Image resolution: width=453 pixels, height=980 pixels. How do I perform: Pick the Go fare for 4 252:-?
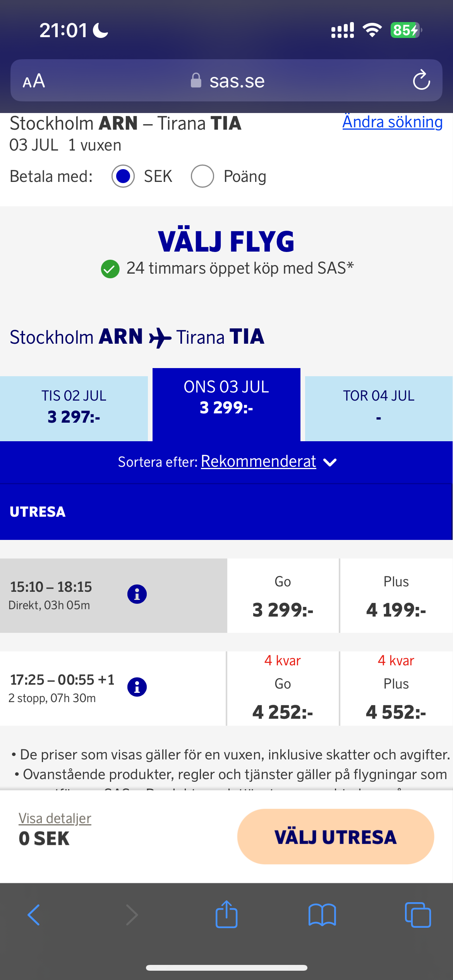283,689
